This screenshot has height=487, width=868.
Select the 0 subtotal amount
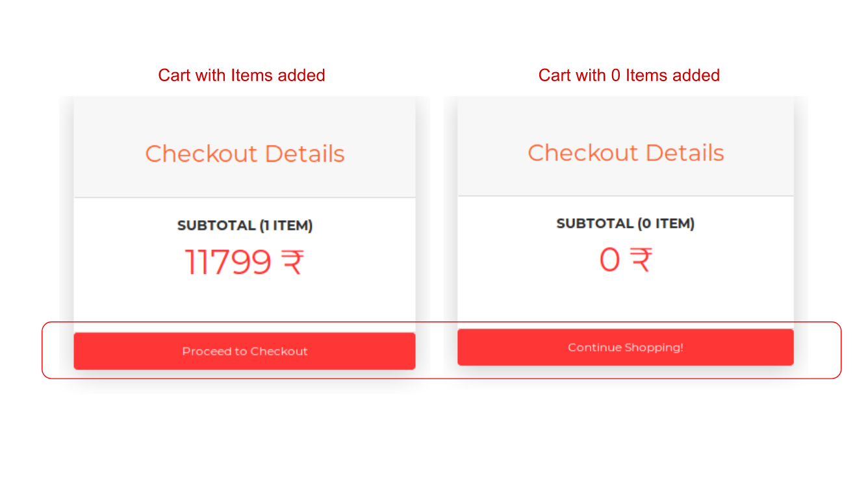[609, 260]
